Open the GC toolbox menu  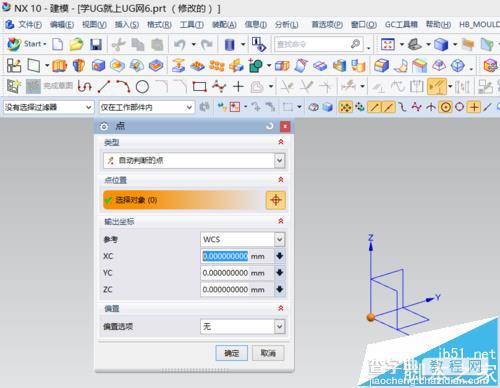pyautogui.click(x=401, y=24)
